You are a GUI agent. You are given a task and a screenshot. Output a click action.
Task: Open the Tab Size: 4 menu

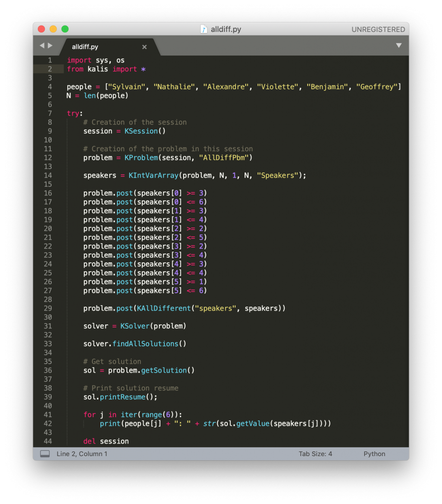[x=315, y=454]
